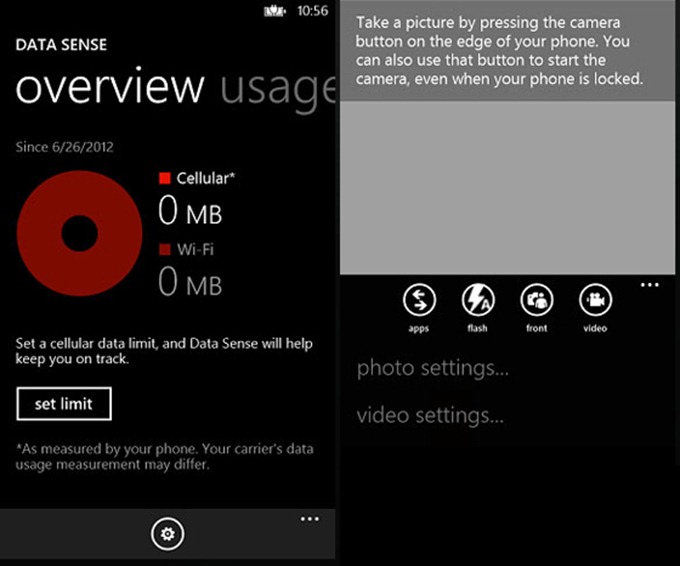680x566 pixels.
Task: Expand Data Sense app bar ellipsis menu
Action: click(x=310, y=519)
